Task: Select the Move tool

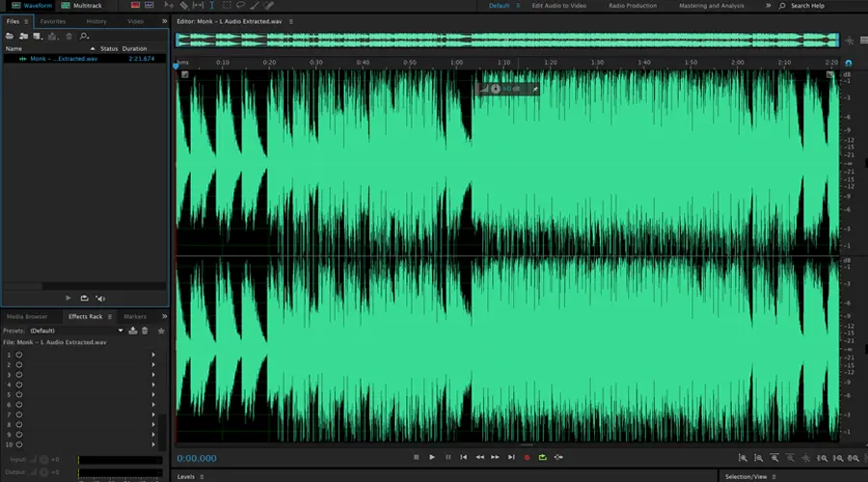Action: (x=169, y=5)
